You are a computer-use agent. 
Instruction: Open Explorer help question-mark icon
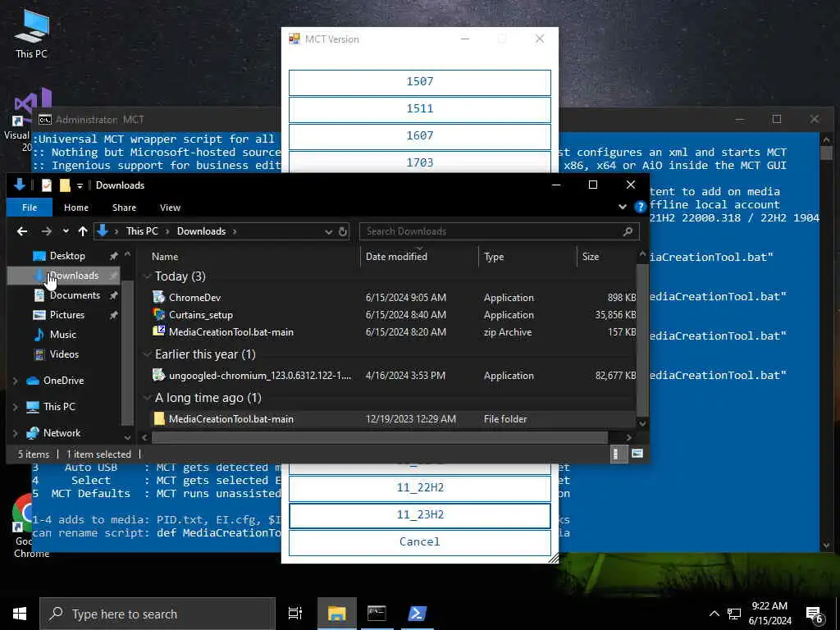640,207
